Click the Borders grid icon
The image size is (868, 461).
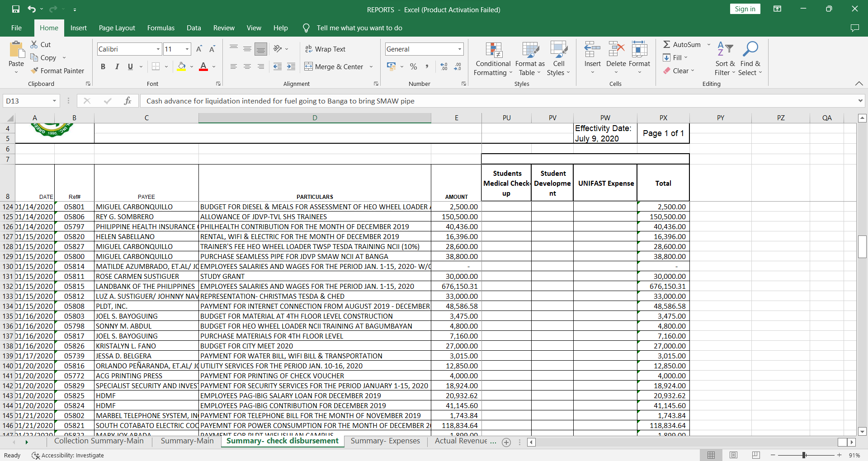pyautogui.click(x=156, y=66)
